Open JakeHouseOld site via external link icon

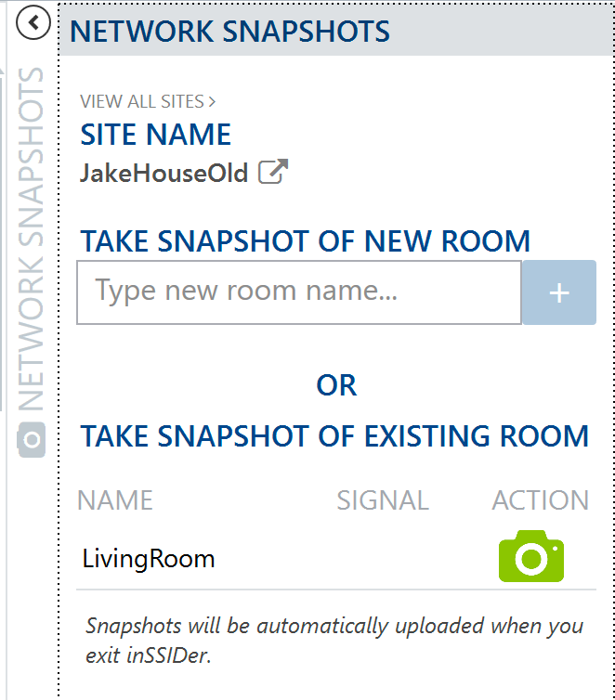272,173
